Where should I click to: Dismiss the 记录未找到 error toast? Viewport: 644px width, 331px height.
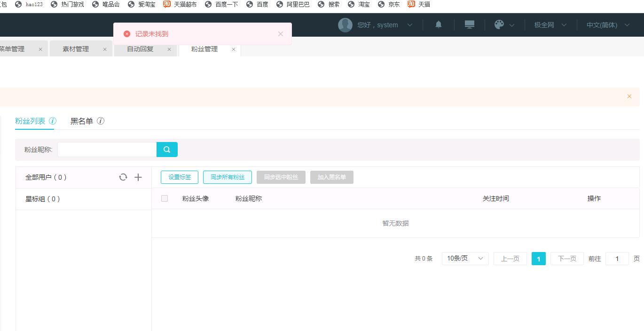click(x=281, y=34)
